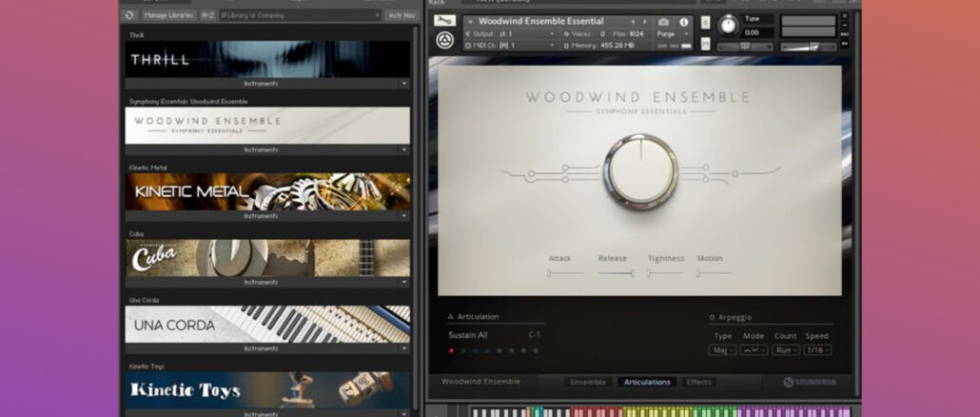Go to next instrument arrow
Screen dimensions: 980x417
(645, 22)
